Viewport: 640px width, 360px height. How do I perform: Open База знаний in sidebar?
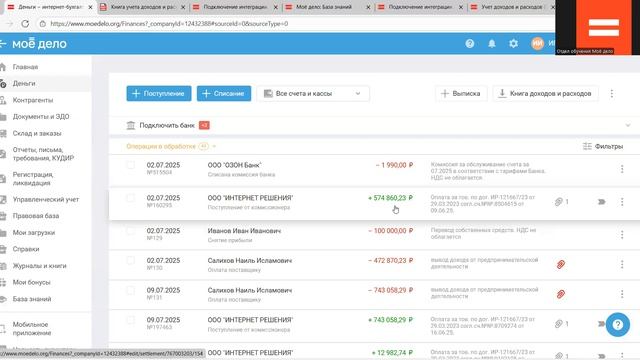coord(32,299)
